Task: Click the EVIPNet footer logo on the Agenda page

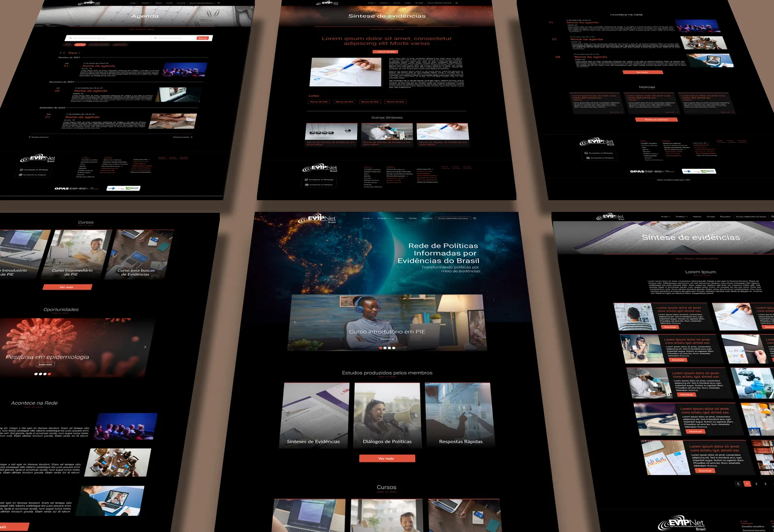Action: click(x=38, y=159)
